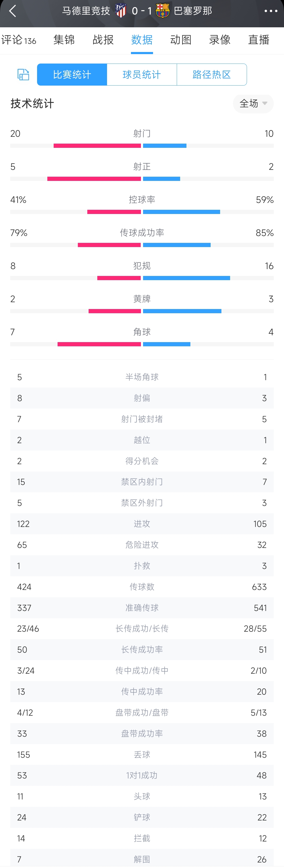Open match period dropdown near 技术统计
This screenshot has height=868, width=284.
click(x=253, y=104)
